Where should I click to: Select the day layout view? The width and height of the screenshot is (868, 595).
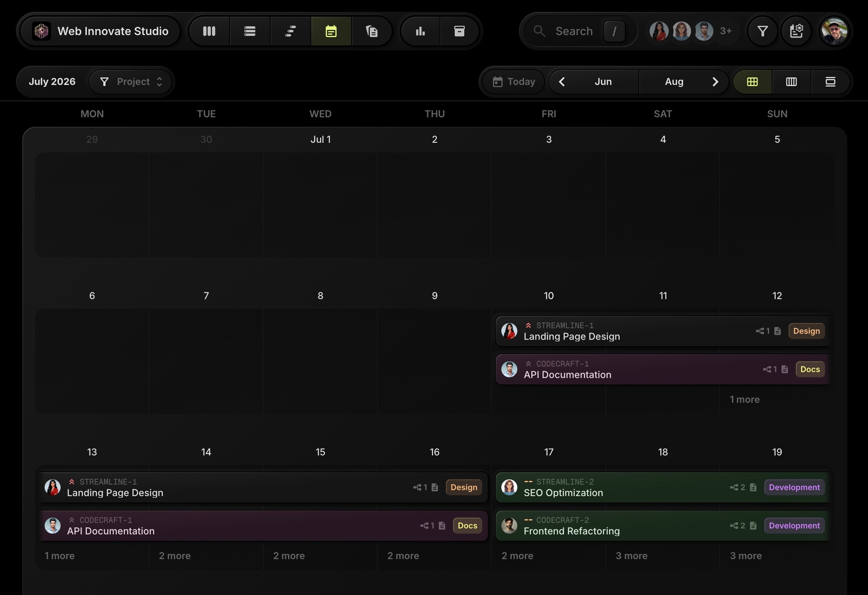(830, 82)
